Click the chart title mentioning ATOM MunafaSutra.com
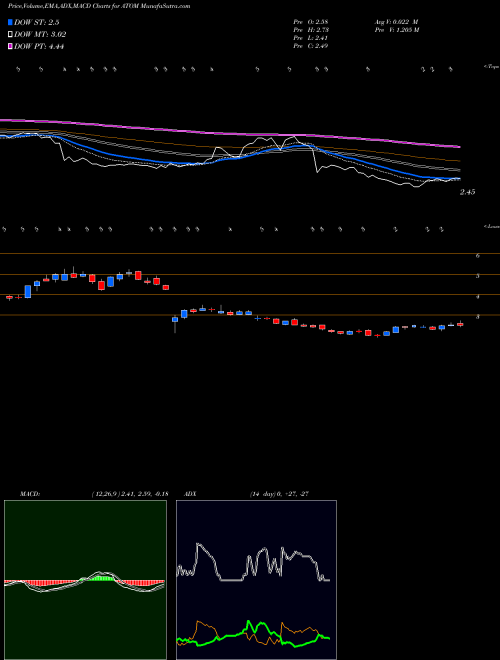 (x=99, y=6)
